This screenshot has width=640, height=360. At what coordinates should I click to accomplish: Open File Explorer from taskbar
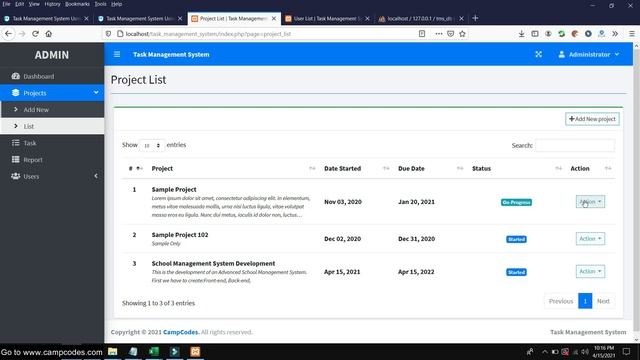(x=113, y=351)
